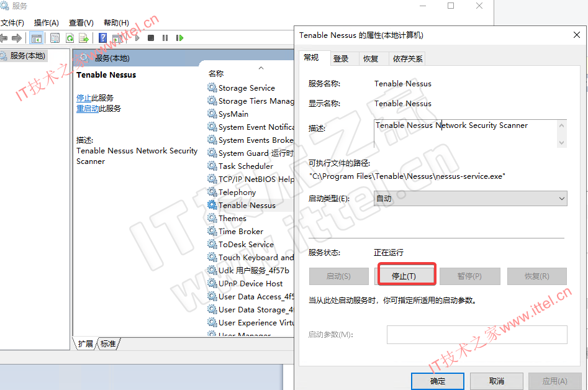Open Help with the blue question-mark icon

pyautogui.click(x=102, y=38)
